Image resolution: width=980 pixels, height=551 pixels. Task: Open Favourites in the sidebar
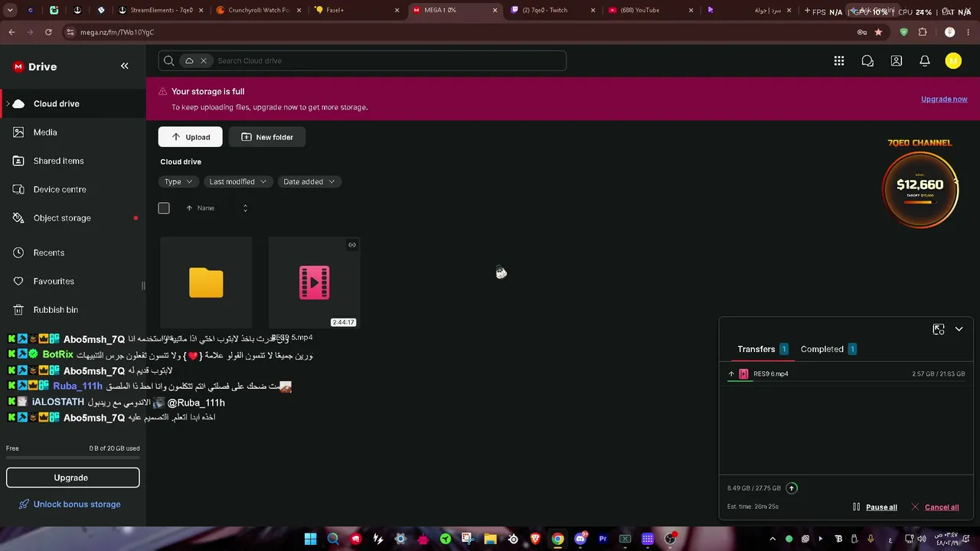[x=73, y=281]
